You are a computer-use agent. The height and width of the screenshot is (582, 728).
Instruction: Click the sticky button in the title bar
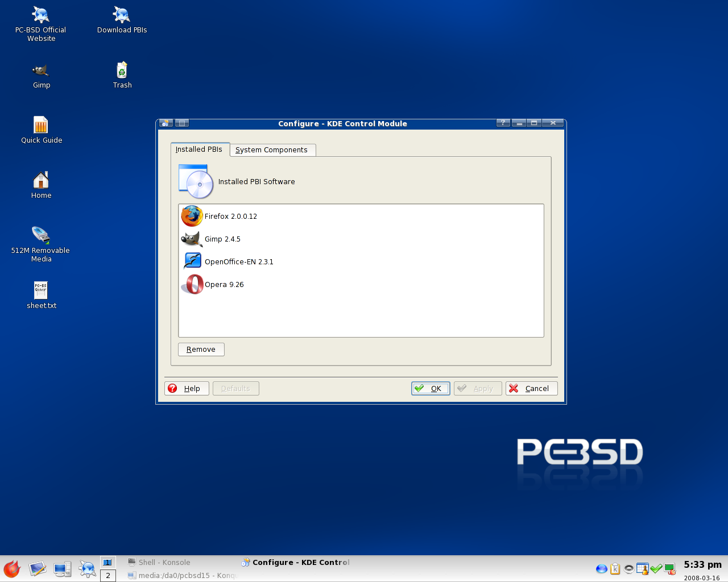point(182,123)
